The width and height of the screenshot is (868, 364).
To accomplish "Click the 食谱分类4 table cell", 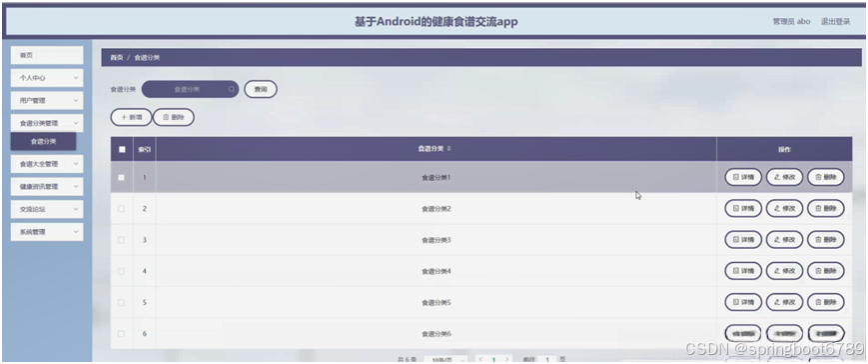I will [436, 271].
